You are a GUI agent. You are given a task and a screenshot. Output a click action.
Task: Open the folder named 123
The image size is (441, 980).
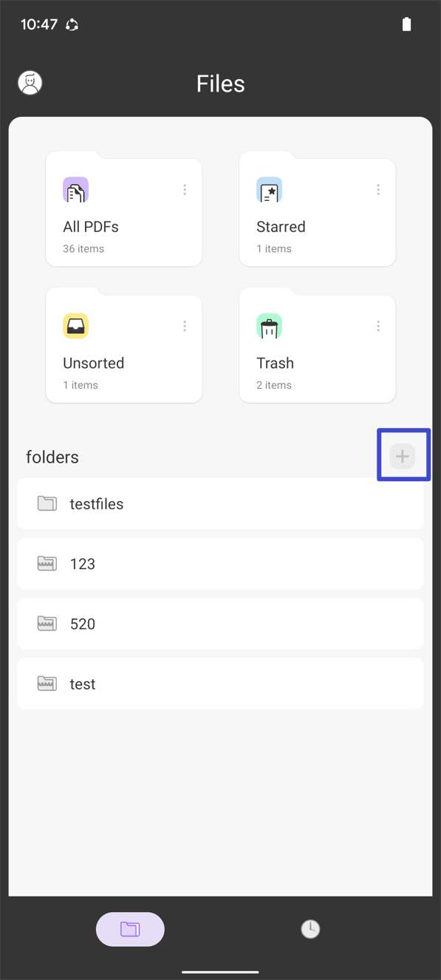(x=220, y=563)
